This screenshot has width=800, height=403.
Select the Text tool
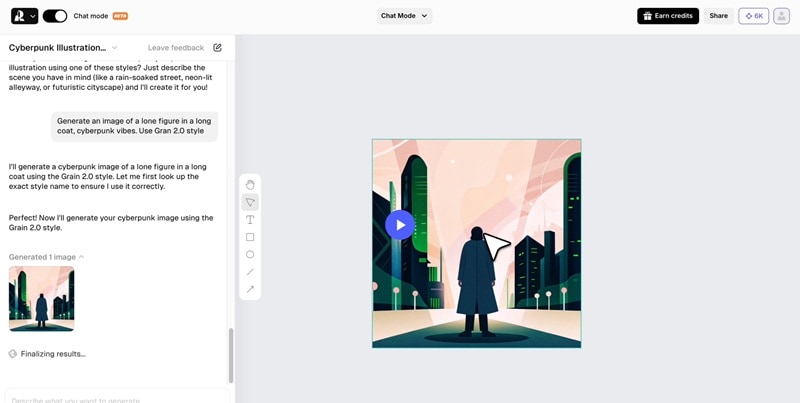tap(250, 220)
